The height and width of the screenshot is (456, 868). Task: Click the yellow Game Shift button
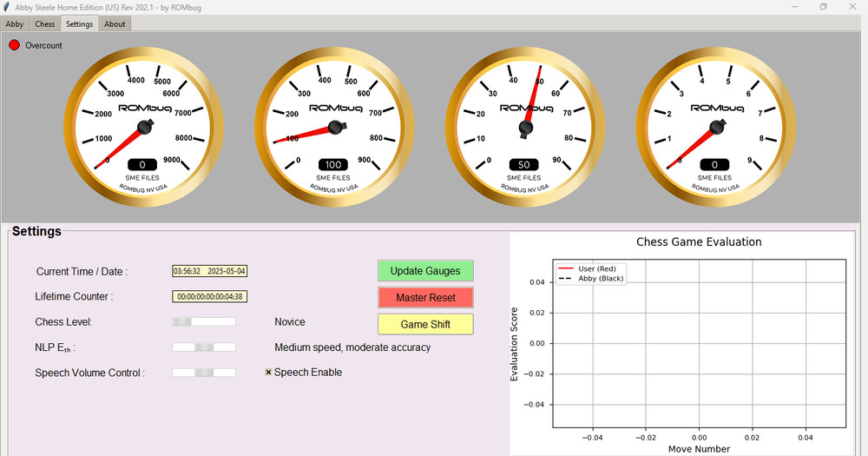(425, 324)
